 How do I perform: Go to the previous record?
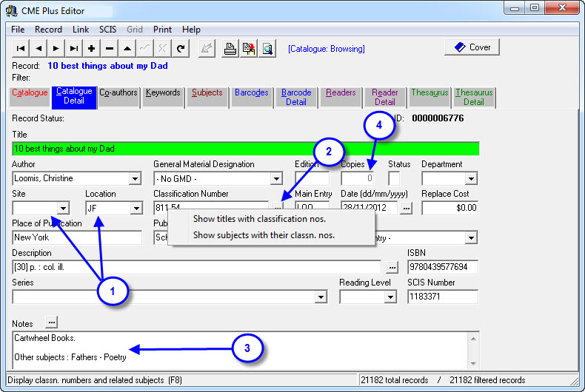(x=39, y=49)
